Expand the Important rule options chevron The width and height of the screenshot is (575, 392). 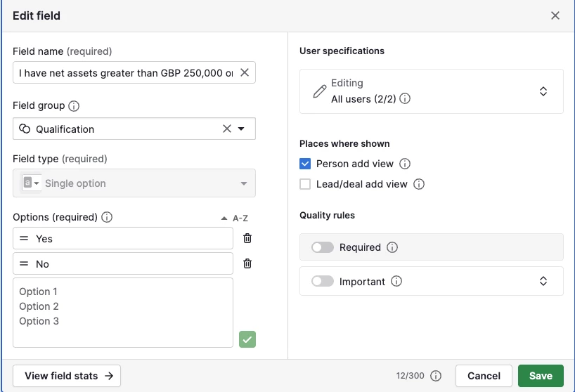pyautogui.click(x=543, y=281)
